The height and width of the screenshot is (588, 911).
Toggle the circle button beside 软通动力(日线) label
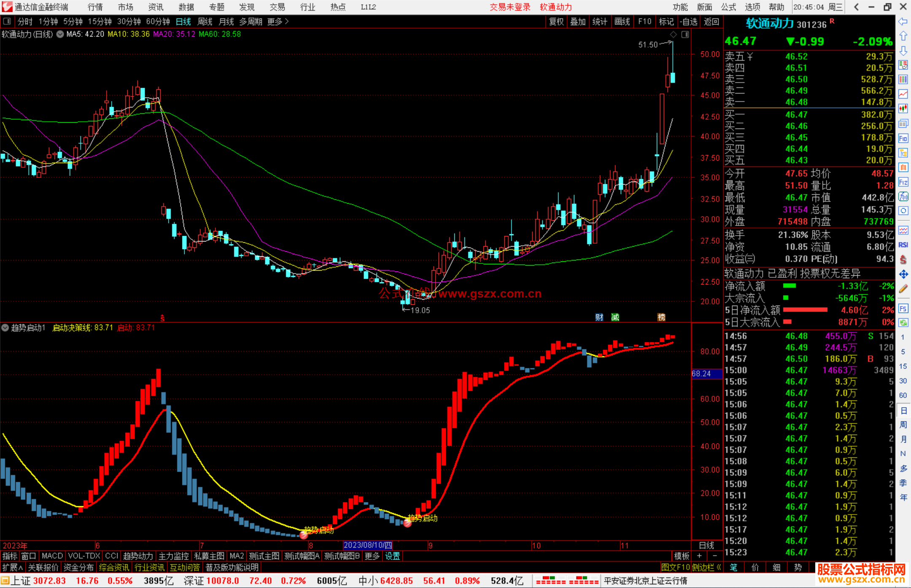tap(60, 34)
